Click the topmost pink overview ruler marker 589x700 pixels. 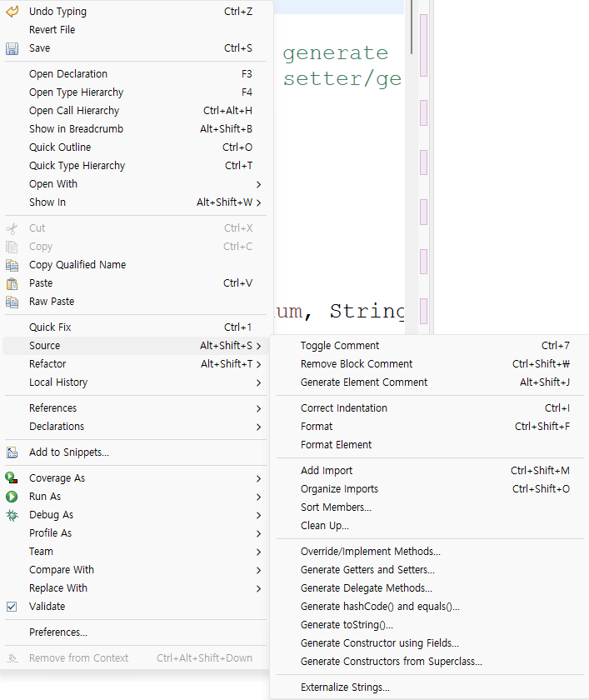point(423,45)
